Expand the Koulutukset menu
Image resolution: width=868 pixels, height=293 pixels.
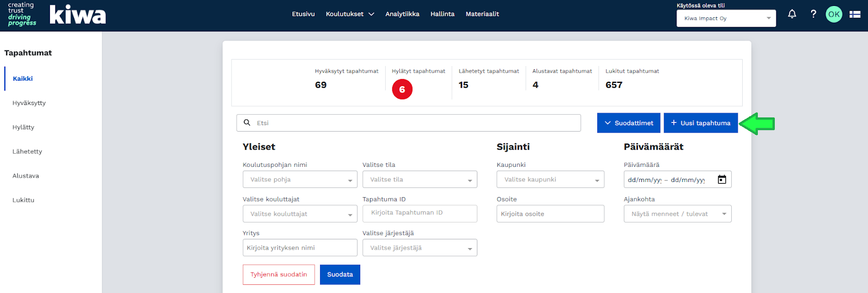[x=350, y=14]
